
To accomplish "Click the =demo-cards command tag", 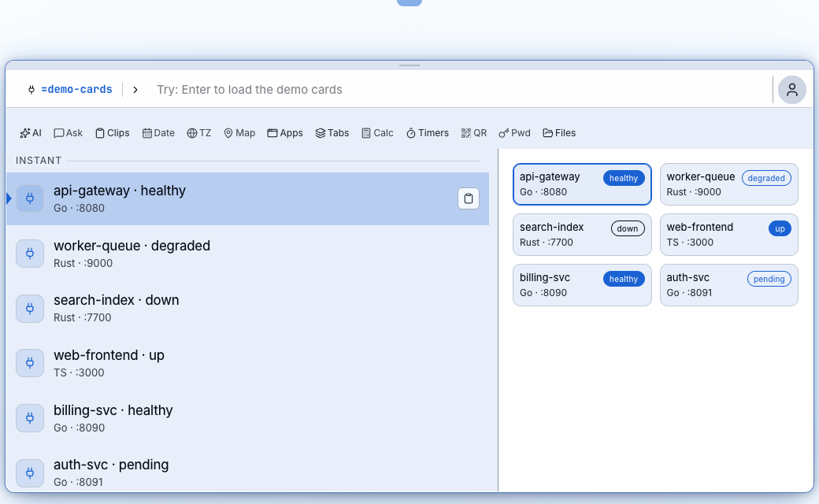I will point(77,89).
